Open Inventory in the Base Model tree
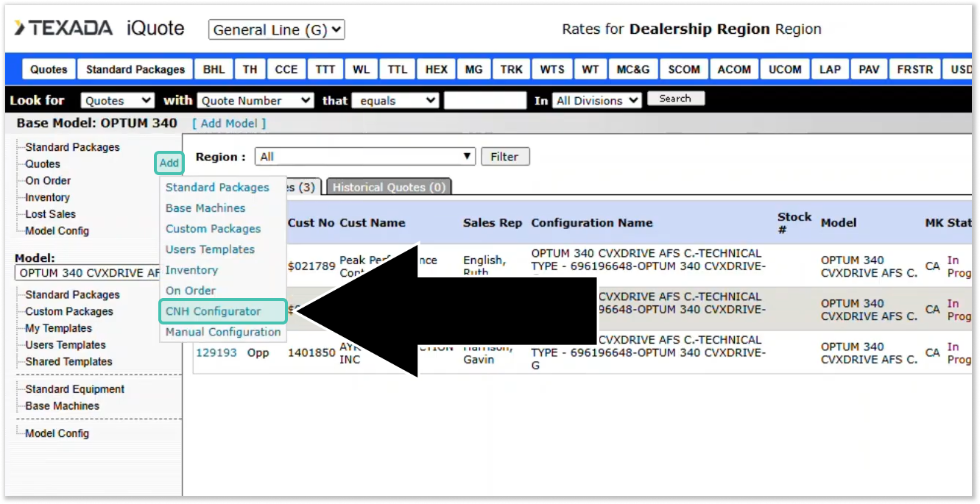This screenshot has width=980, height=504. pos(47,197)
